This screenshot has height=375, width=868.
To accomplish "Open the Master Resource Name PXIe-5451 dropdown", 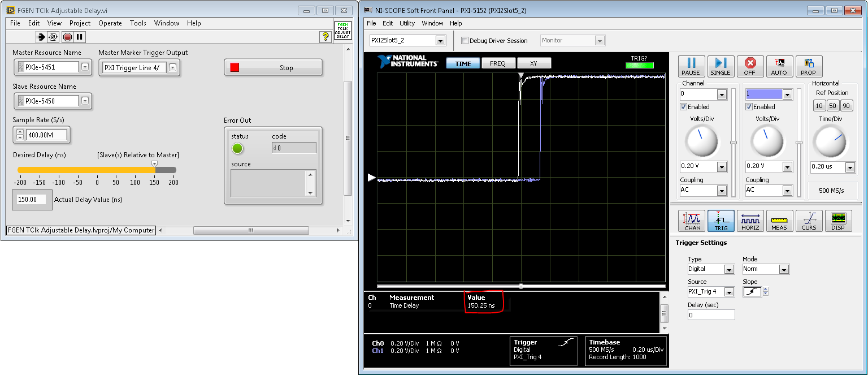I will pyautogui.click(x=85, y=67).
